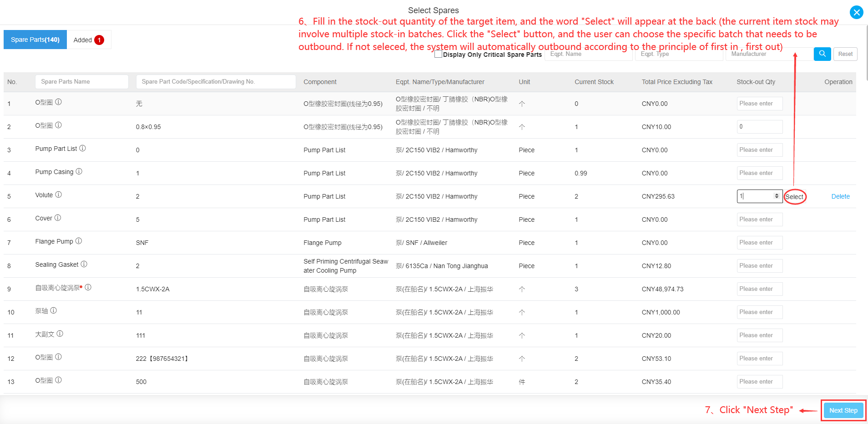Click the code 222【987654321】
The height and width of the screenshot is (424, 868).
pyautogui.click(x=162, y=359)
